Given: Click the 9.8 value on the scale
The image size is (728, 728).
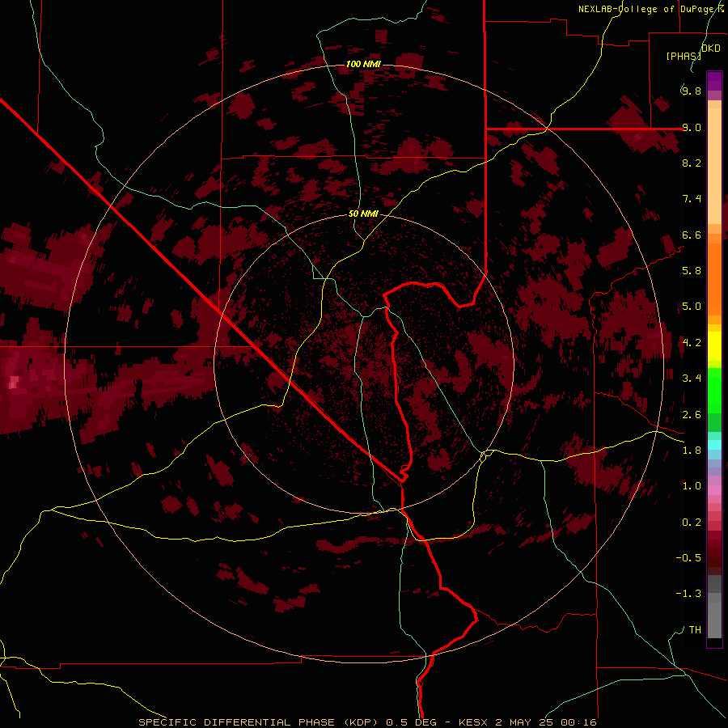Looking at the screenshot, I should click(x=692, y=91).
